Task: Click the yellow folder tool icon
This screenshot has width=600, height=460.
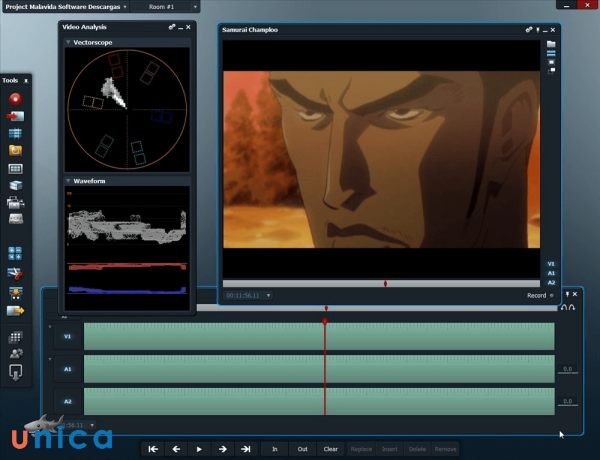Action: (15, 151)
